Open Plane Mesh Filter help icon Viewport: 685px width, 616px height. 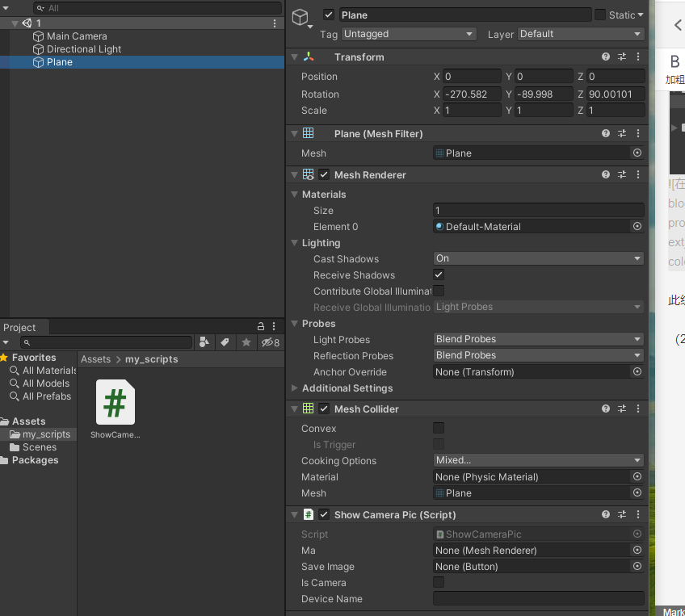point(606,133)
